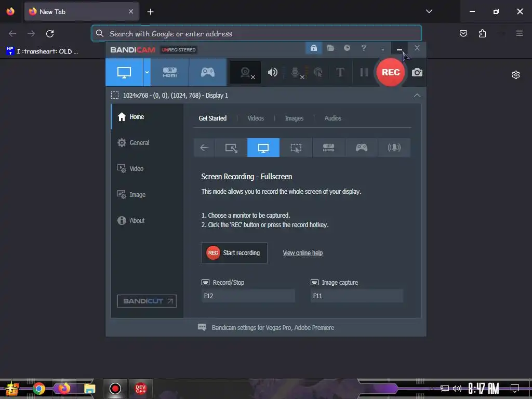532x399 pixels.
Task: Open the General settings section
Action: click(147, 142)
